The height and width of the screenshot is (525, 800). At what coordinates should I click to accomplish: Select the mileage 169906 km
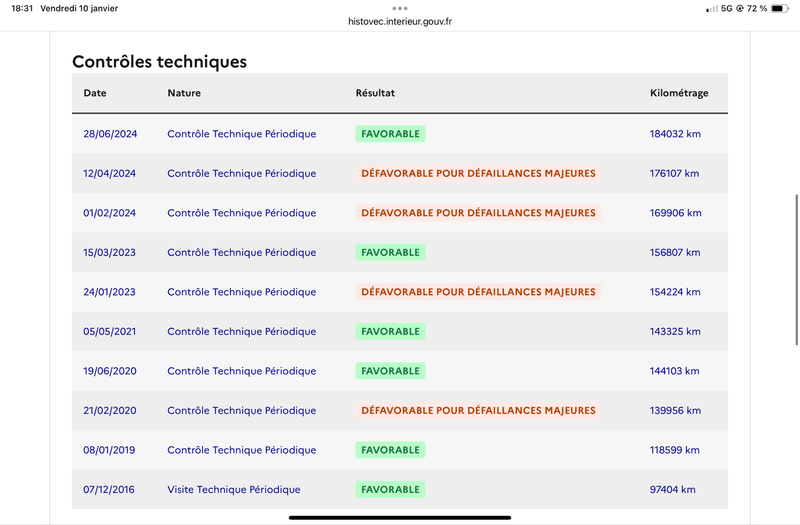pos(676,213)
